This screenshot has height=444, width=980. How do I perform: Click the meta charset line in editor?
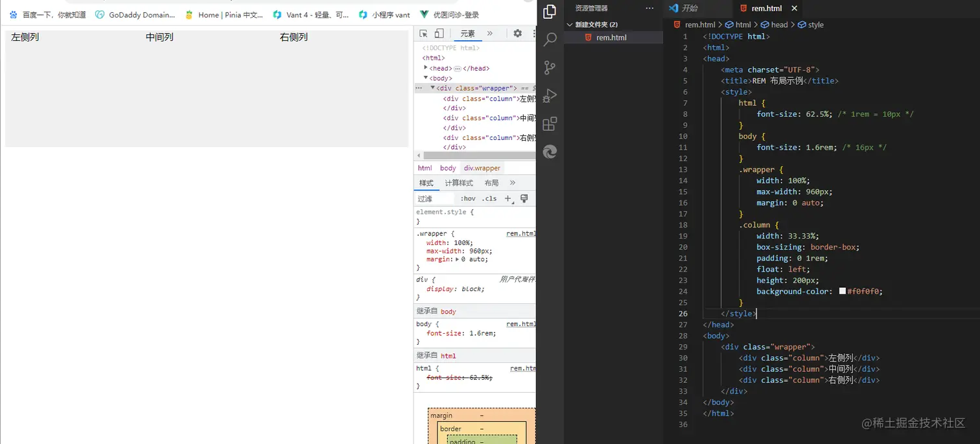[770, 70]
